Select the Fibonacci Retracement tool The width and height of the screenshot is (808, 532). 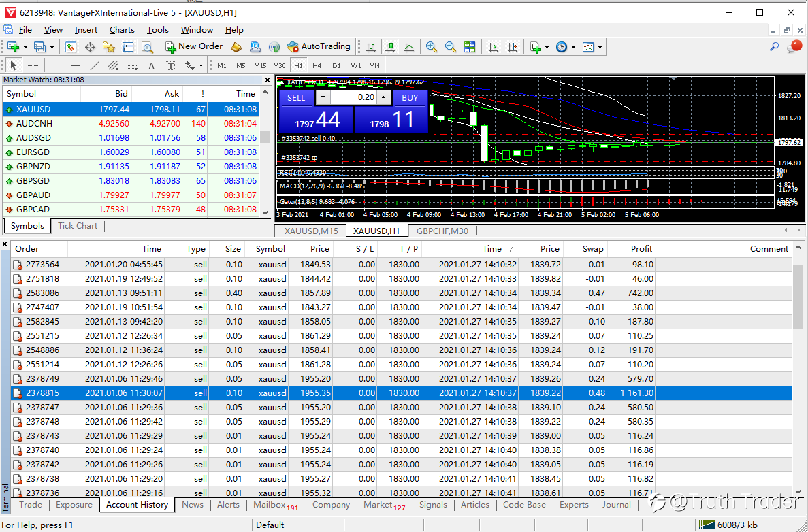click(133, 65)
